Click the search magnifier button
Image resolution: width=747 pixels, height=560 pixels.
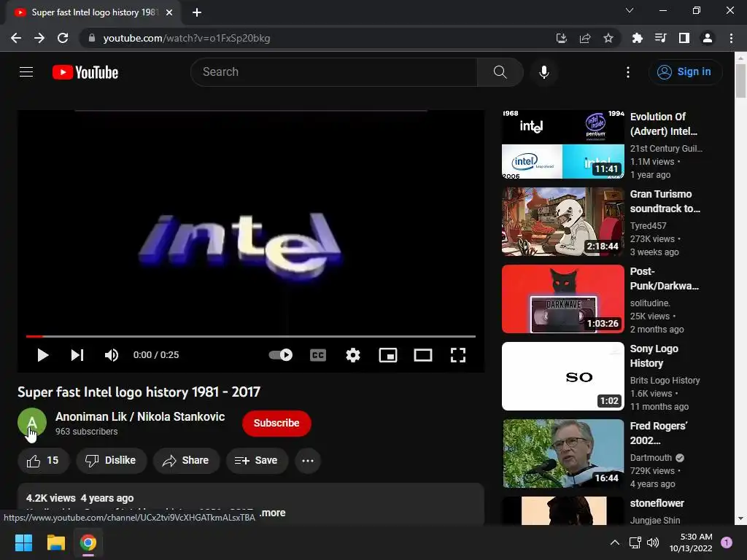click(x=500, y=72)
